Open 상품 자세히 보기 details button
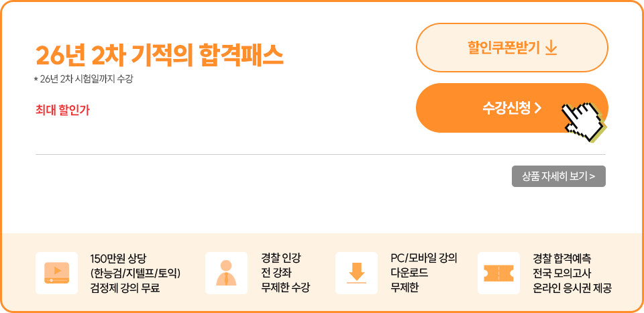 (558, 176)
